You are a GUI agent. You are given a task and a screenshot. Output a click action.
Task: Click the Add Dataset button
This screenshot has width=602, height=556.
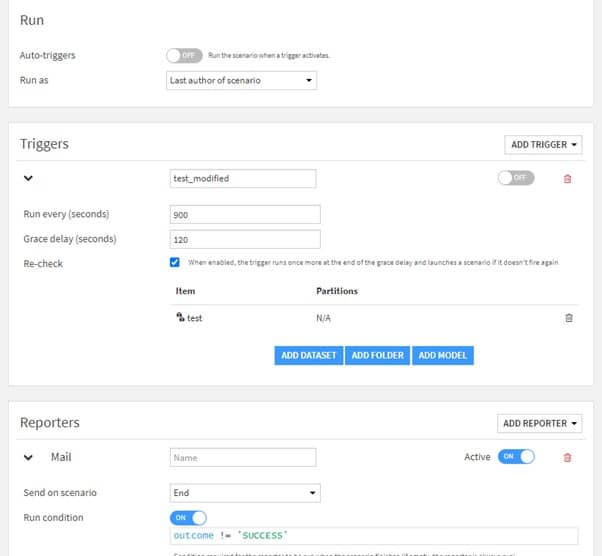tap(309, 355)
